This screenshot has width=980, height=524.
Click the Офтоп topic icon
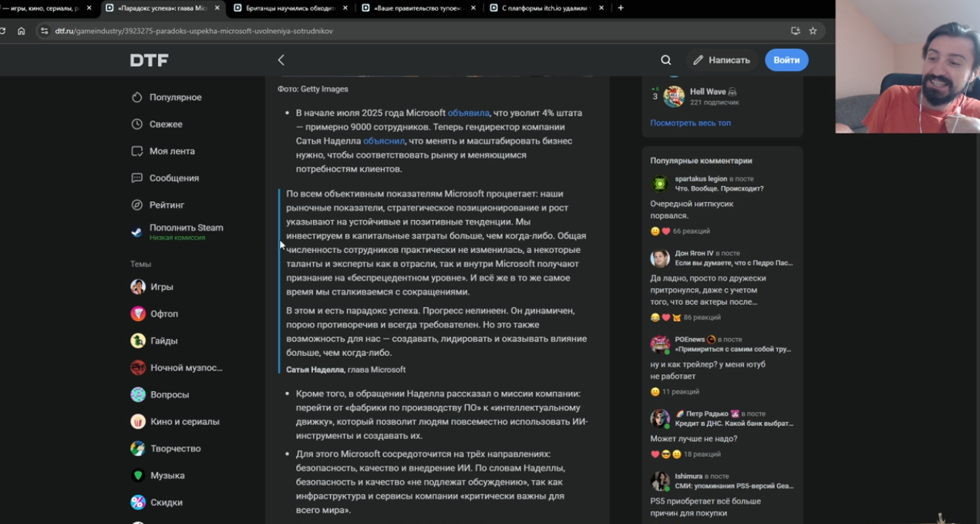(138, 314)
